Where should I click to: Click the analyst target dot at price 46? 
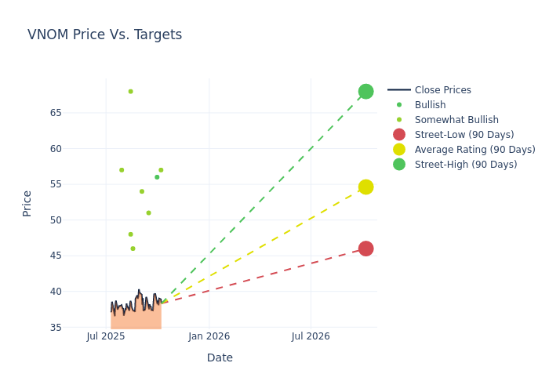coord(133,249)
